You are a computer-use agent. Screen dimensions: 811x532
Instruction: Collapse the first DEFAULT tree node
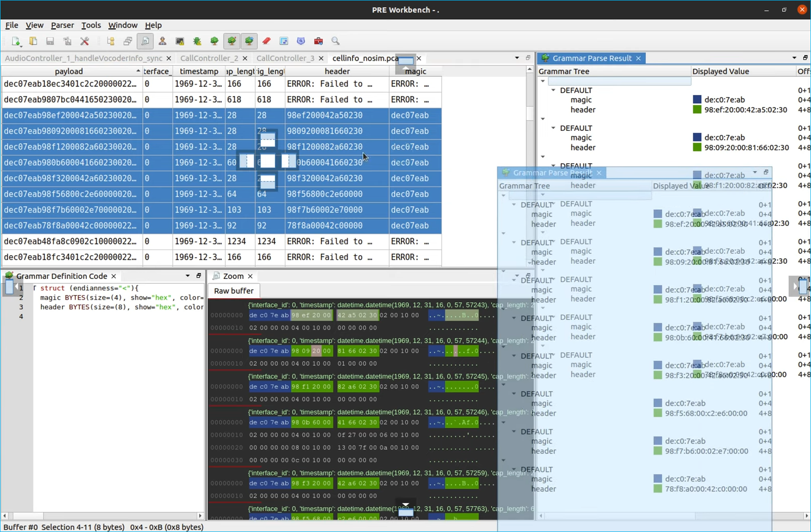click(553, 90)
